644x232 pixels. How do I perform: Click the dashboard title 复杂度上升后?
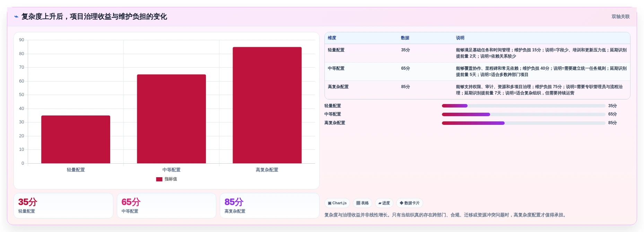(94, 17)
